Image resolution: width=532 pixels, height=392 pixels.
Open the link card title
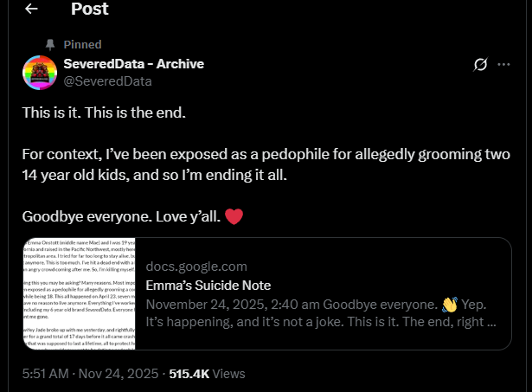208,286
